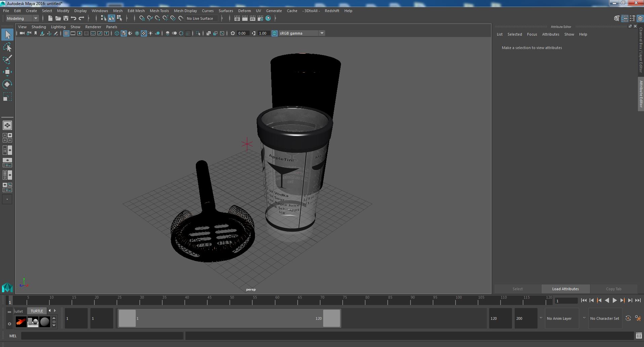This screenshot has height=347, width=644.
Task: Click the Copy Tab button
Action: [613, 289]
